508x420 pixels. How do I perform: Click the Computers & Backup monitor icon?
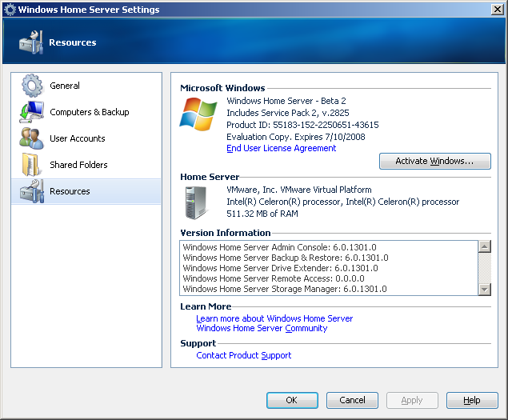(32, 112)
